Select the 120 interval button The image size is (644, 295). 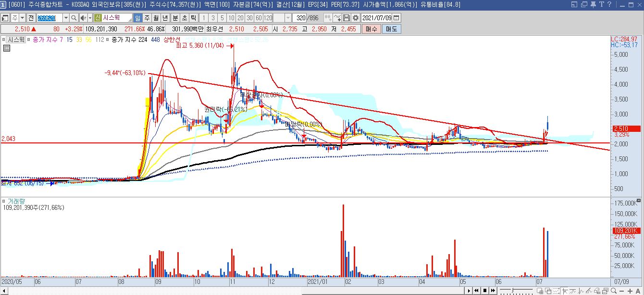point(268,18)
